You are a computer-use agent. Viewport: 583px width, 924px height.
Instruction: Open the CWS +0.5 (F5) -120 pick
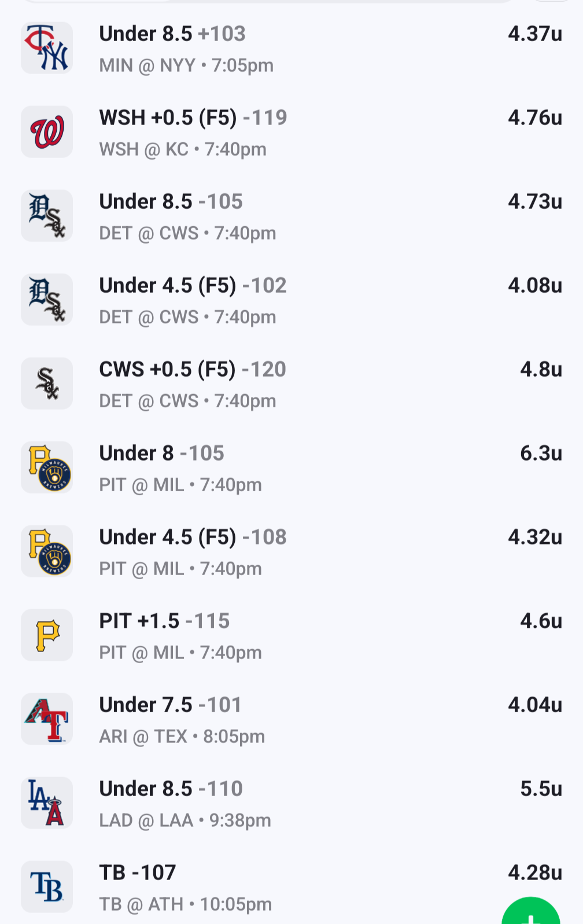193,370
